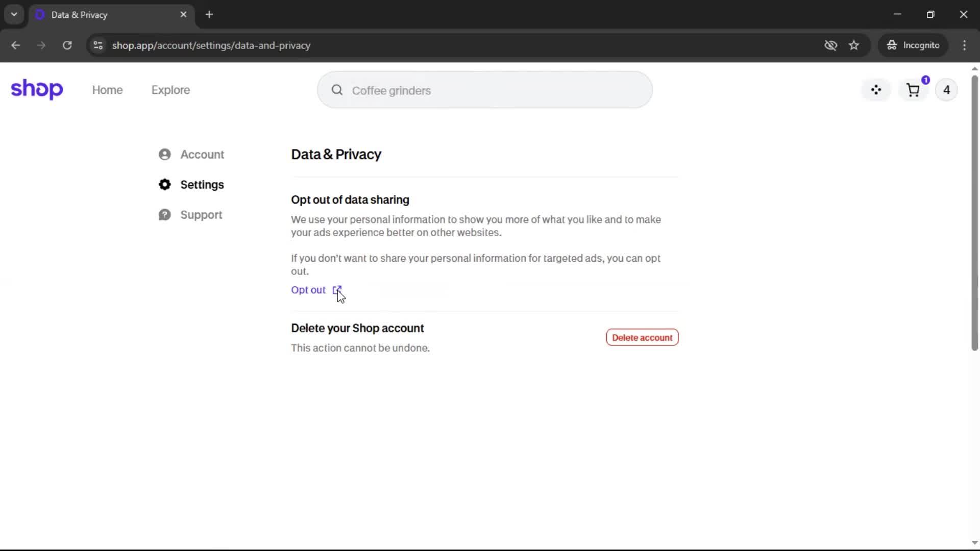Click the Incognito indicator button
The height and width of the screenshot is (551, 980).
click(x=913, y=45)
